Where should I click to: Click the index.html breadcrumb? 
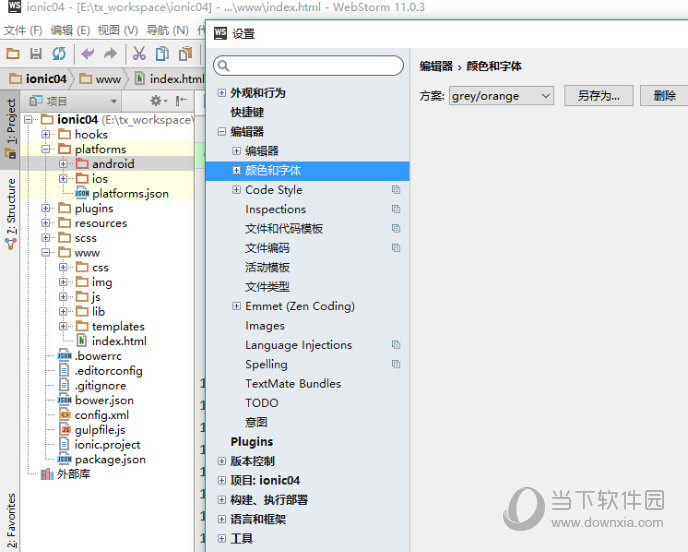click(169, 79)
